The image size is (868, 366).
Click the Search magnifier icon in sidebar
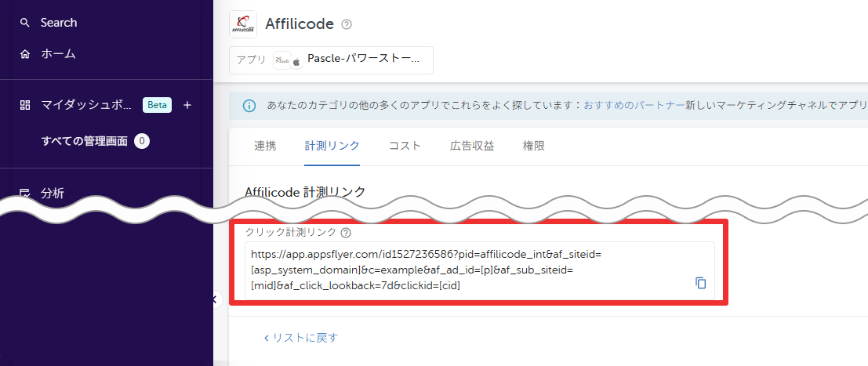coord(24,23)
